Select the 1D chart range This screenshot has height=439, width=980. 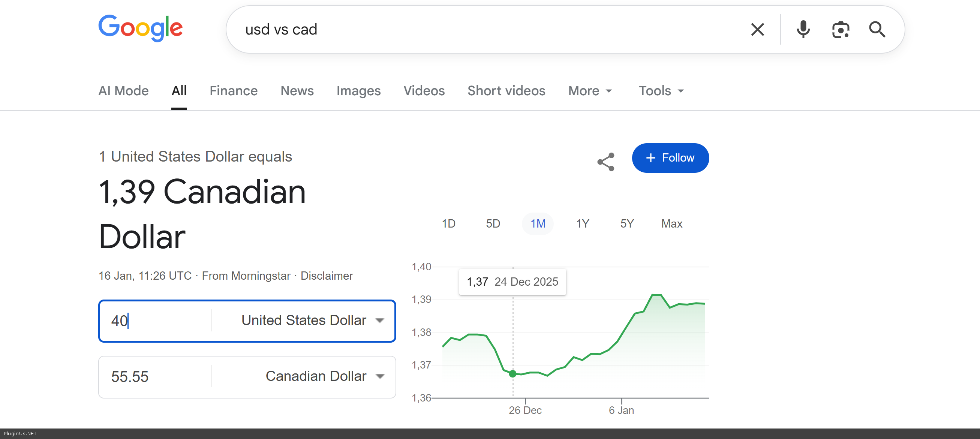(x=448, y=223)
